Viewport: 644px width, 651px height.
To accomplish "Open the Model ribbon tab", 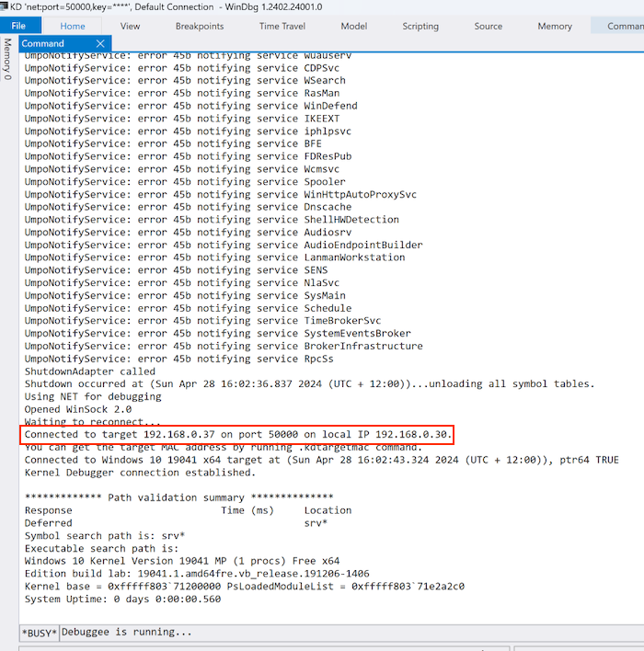I will [x=354, y=26].
